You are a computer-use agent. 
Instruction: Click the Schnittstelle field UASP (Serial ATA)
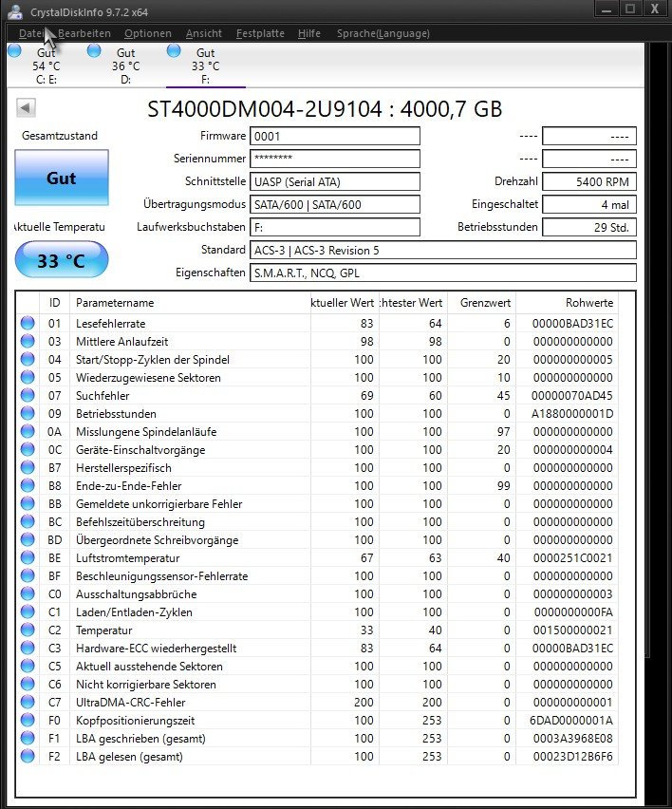click(x=335, y=181)
